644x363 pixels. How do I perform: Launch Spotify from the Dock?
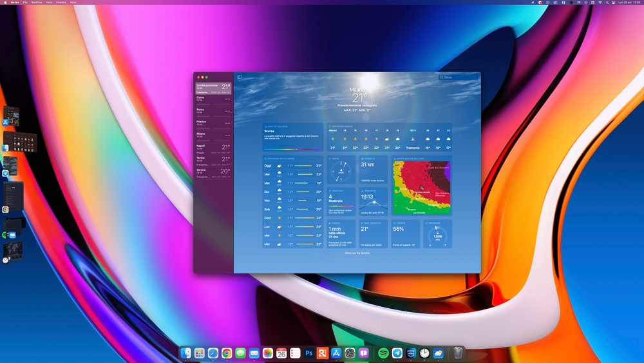point(383,353)
